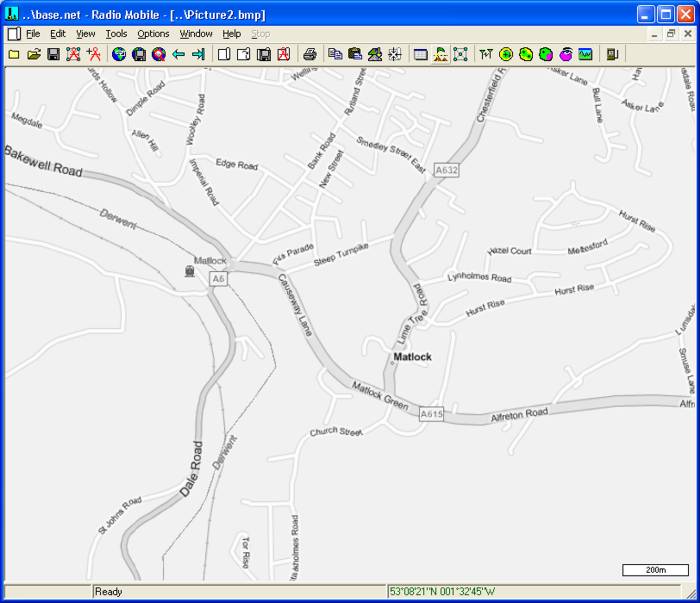The image size is (700, 603).
Task: Click the Steep Turnpike label
Action: coord(341,254)
